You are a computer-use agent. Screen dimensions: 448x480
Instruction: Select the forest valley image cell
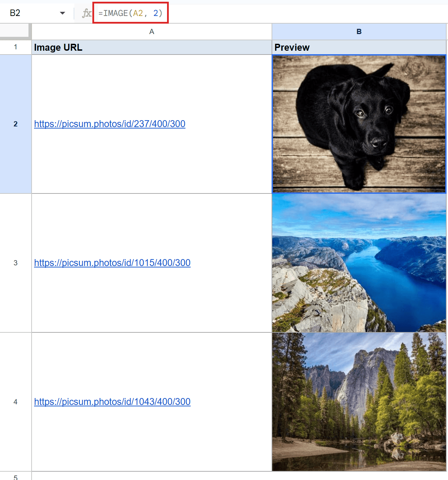point(359,402)
